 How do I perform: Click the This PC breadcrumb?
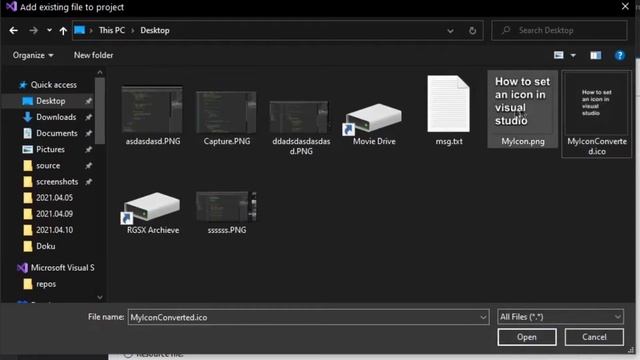tap(112, 30)
